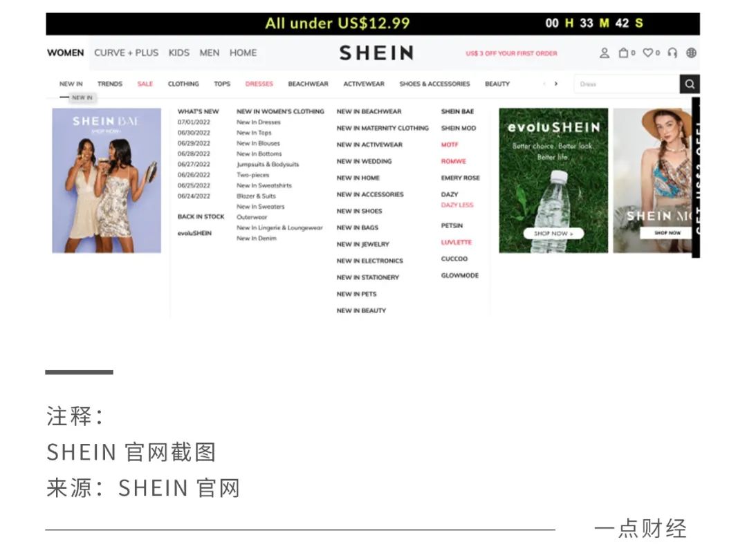Open the SHEIN BAE brand link
Viewport: 747px width, 560px height.
tap(457, 111)
